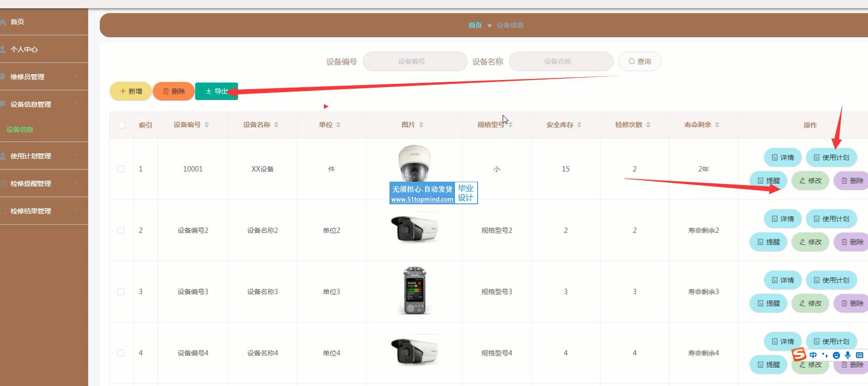Image resolution: width=868 pixels, height=386 pixels.
Task: Click purple 删除 for 设备编号3
Action: [x=851, y=303]
